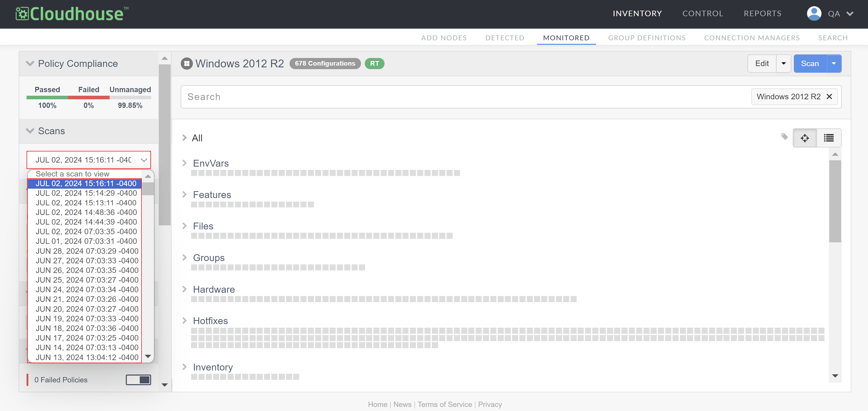Select scan JUL 02, 2024 14:44:39 -0400
Screen dimensions: 868x411
85,222
